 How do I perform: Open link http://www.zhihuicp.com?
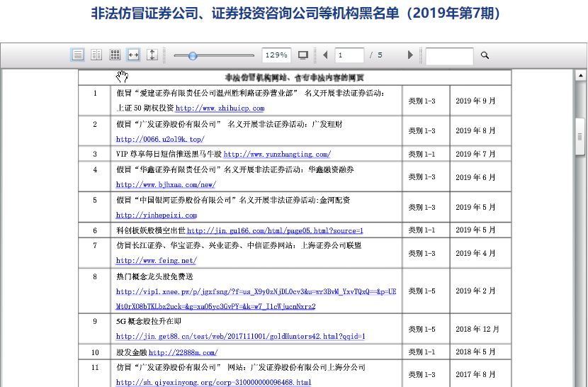[220, 108]
